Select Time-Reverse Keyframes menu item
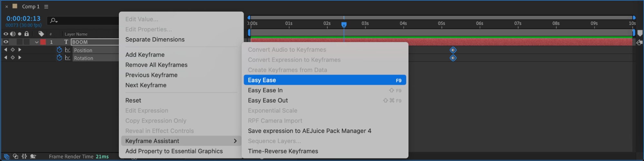 [x=283, y=151]
